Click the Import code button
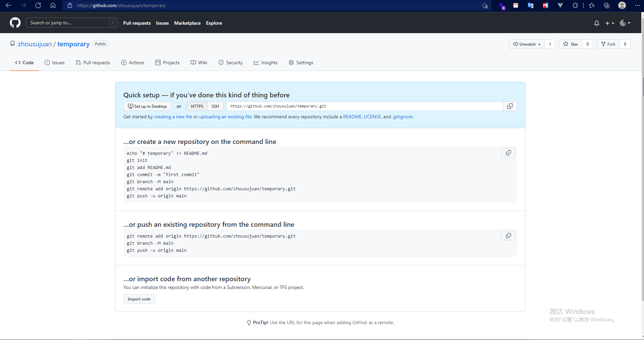Screen dimensions: 644x340 click(139, 299)
